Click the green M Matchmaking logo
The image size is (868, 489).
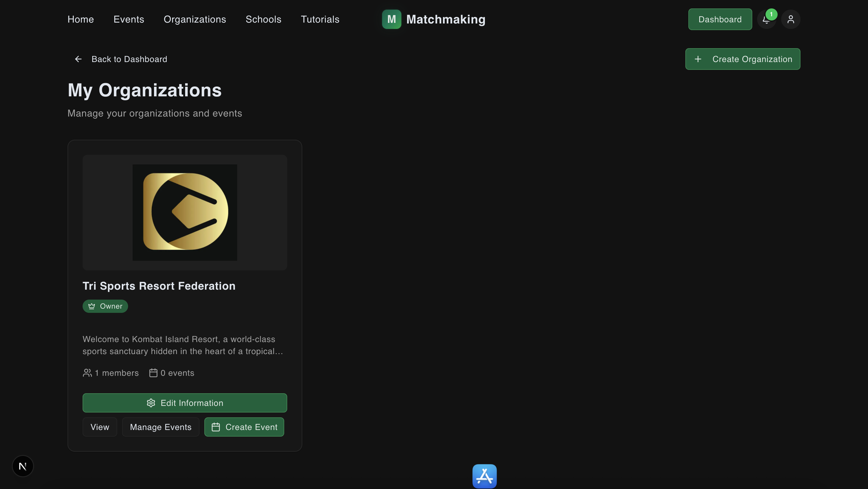click(391, 19)
